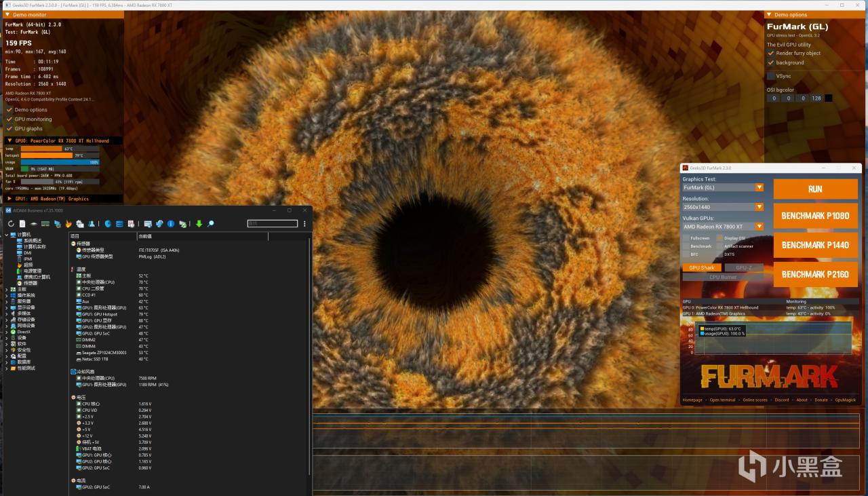Image resolution: width=868 pixels, height=496 pixels.
Task: Open the Resolution dropdown showing 2560x1440
Action: pyautogui.click(x=723, y=207)
